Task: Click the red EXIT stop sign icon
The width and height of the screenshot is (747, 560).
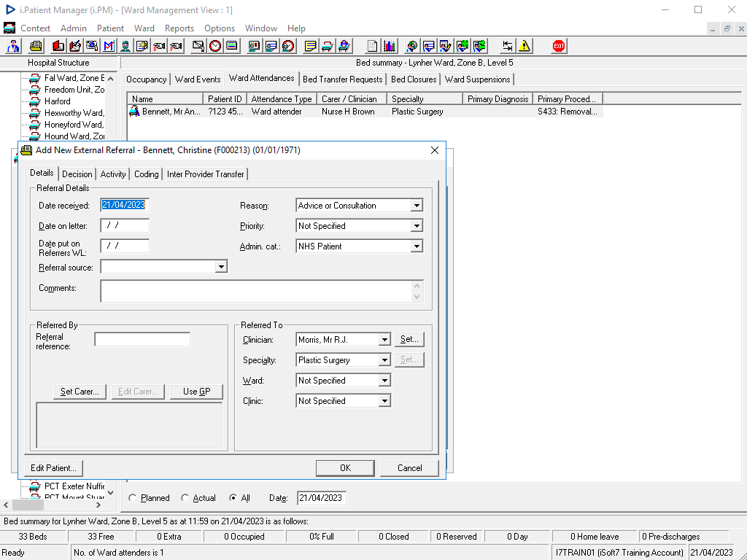Action: pos(559,46)
